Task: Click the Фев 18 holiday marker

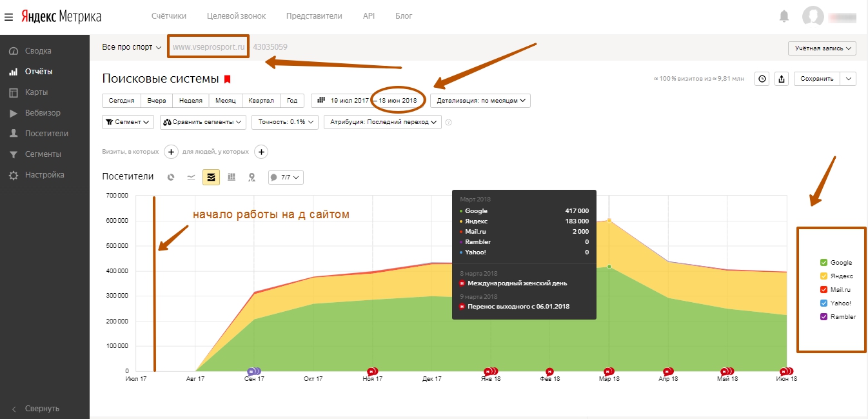Action: (549, 371)
